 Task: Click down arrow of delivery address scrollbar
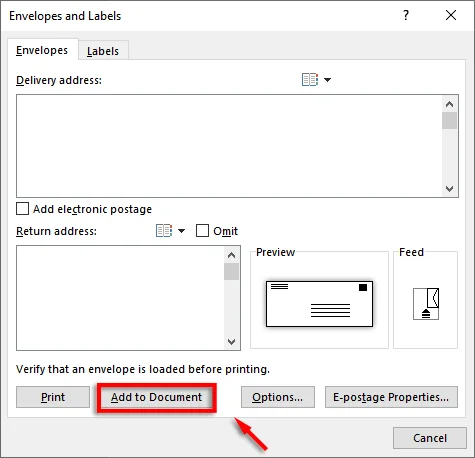(449, 189)
